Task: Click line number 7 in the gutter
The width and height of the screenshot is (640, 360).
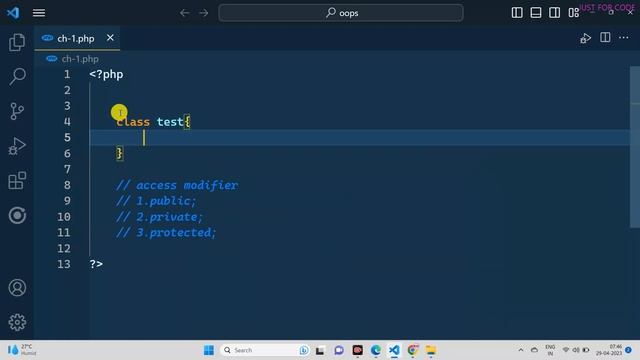Action: [67, 169]
